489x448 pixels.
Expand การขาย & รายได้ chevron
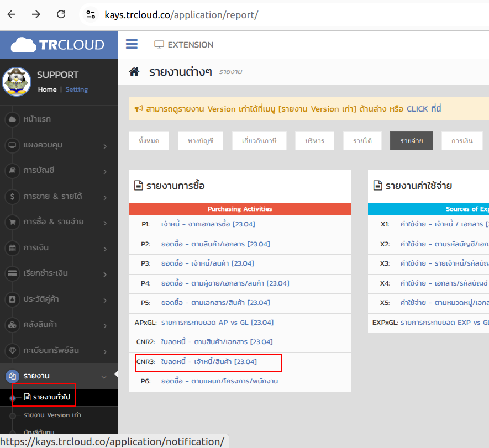[105, 198]
